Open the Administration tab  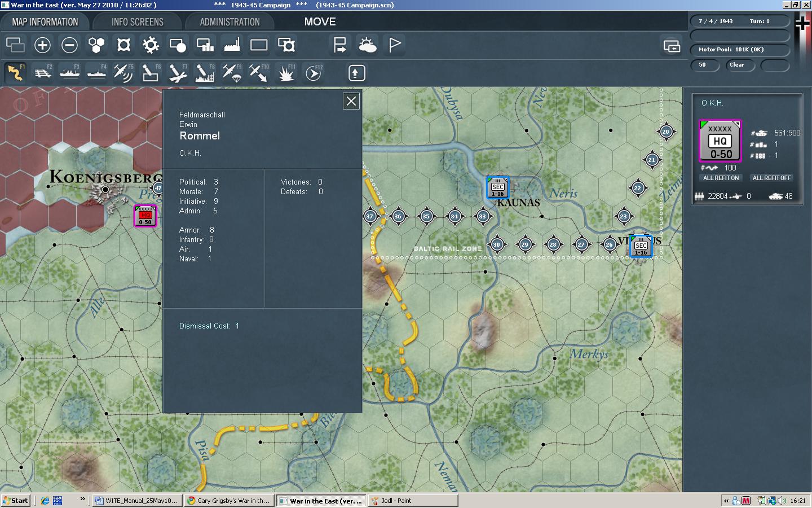tap(230, 22)
